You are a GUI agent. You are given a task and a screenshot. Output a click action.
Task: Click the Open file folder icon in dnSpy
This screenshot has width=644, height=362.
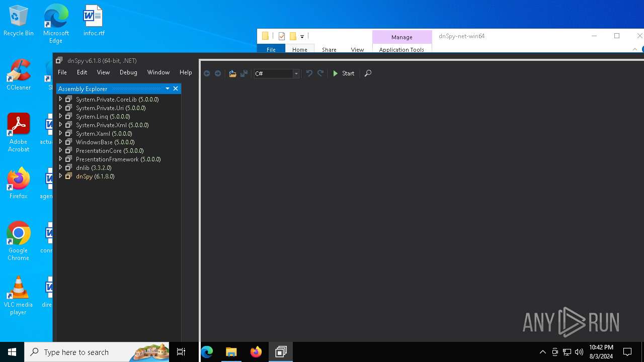click(x=232, y=73)
